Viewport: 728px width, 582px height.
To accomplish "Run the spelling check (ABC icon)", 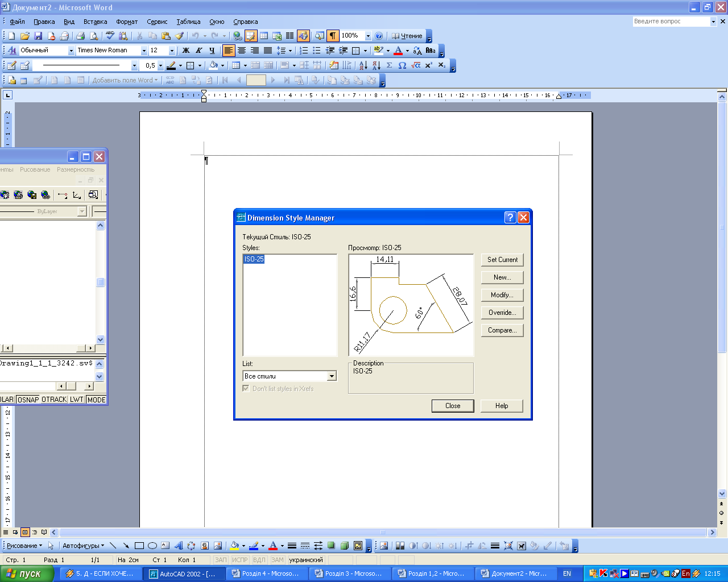I will [110, 36].
